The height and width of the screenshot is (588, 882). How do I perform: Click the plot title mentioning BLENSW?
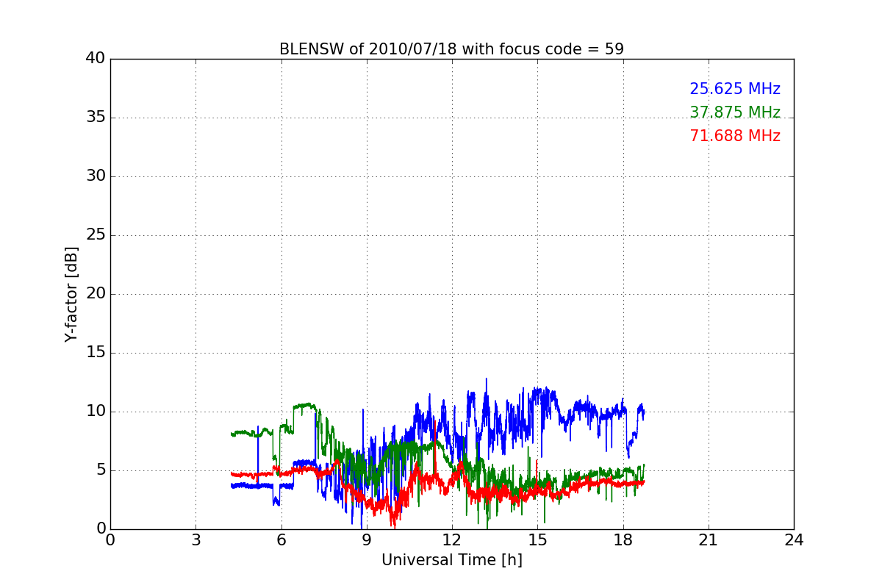tap(451, 49)
